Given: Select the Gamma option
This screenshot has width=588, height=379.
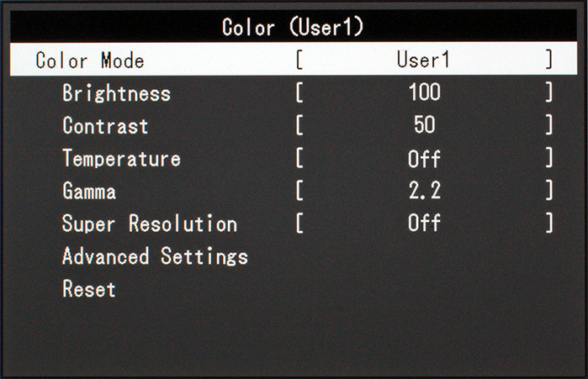Looking at the screenshot, I should pos(89,191).
